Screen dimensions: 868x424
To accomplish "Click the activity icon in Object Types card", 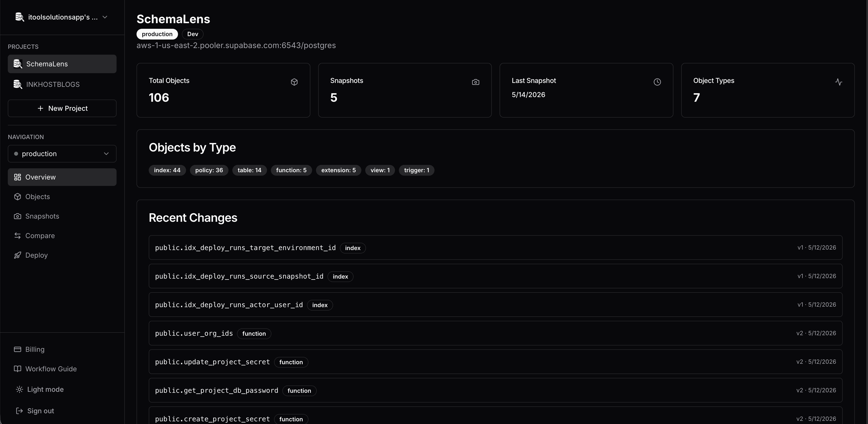I will tap(839, 82).
